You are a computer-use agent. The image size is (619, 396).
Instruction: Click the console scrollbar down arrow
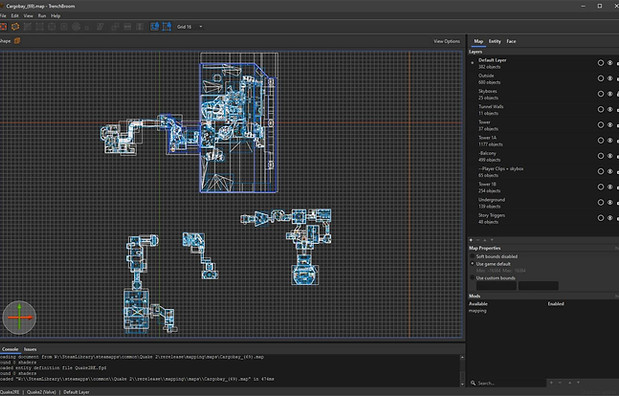(462, 384)
